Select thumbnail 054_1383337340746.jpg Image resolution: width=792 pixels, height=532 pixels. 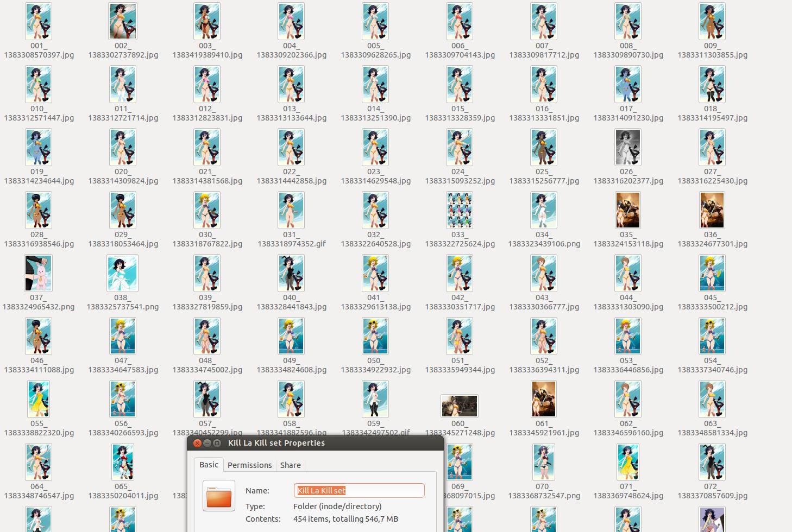712,336
